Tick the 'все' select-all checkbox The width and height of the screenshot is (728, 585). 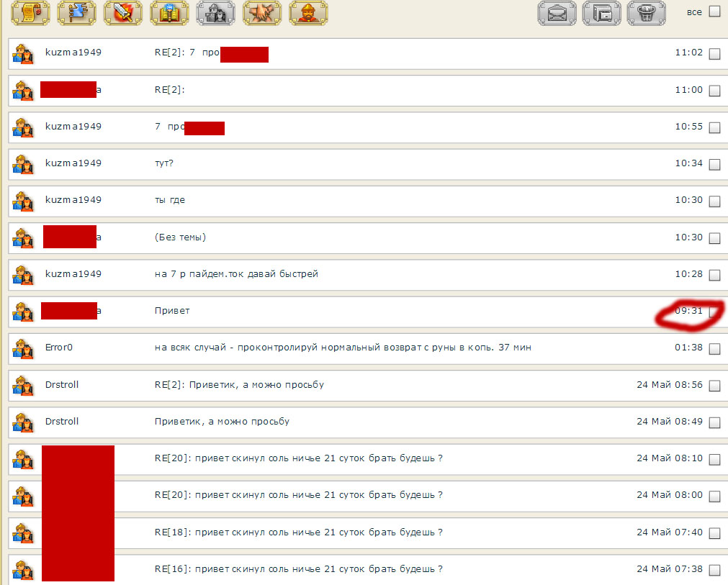click(714, 12)
